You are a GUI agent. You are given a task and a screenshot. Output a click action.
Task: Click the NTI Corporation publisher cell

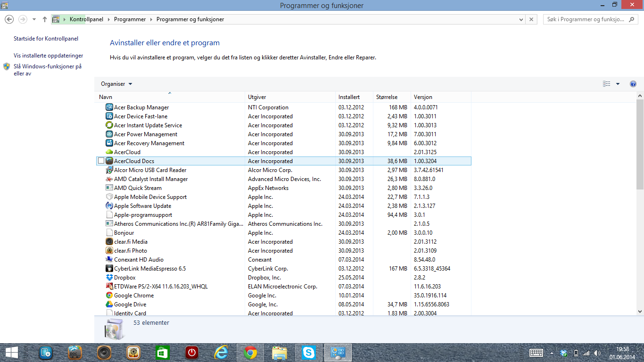tap(268, 107)
